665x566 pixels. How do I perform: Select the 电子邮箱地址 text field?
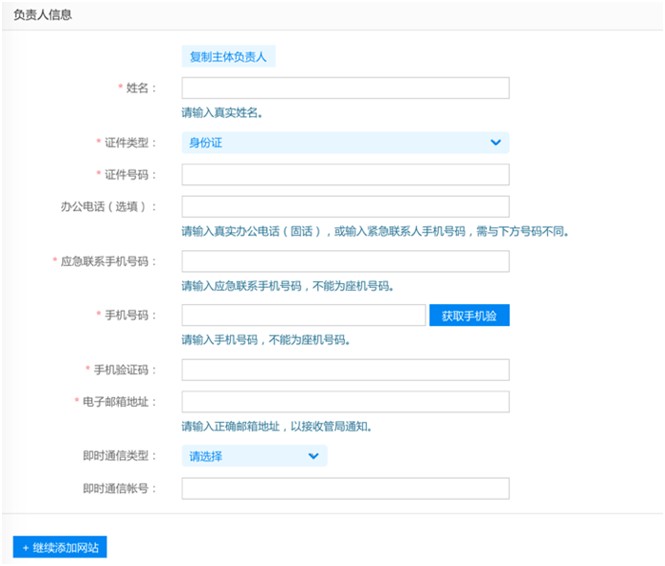click(345, 402)
